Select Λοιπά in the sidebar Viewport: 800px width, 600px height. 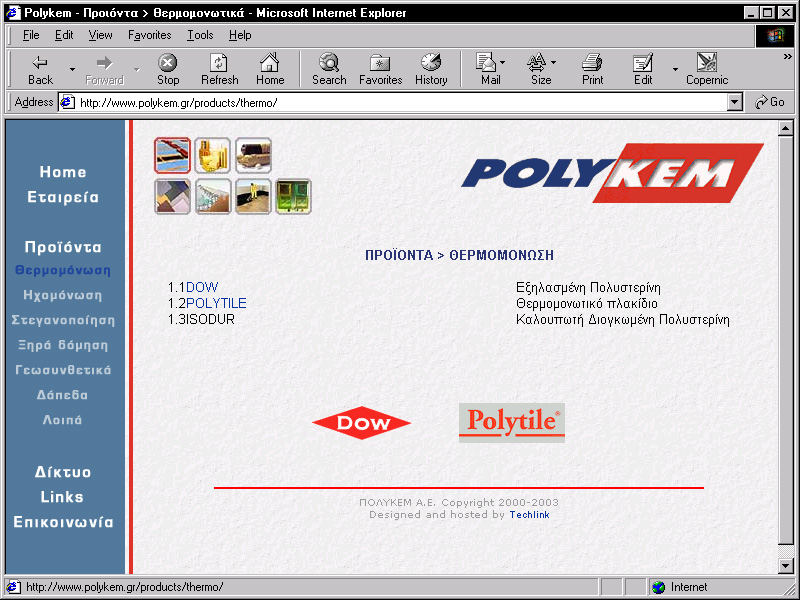coord(62,420)
